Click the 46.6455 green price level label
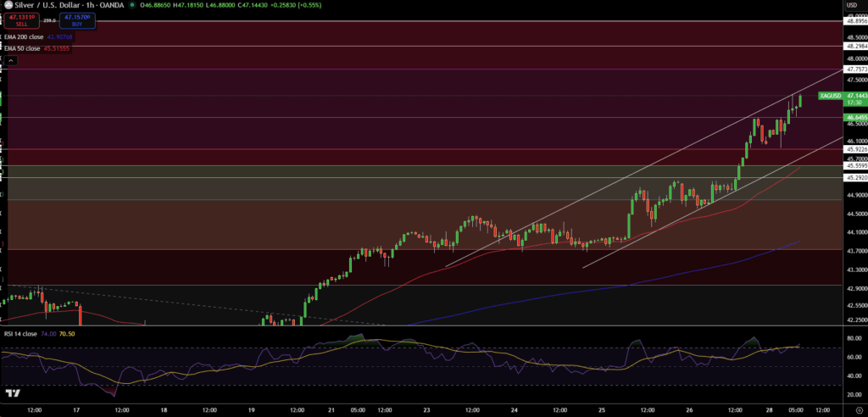 click(x=852, y=117)
